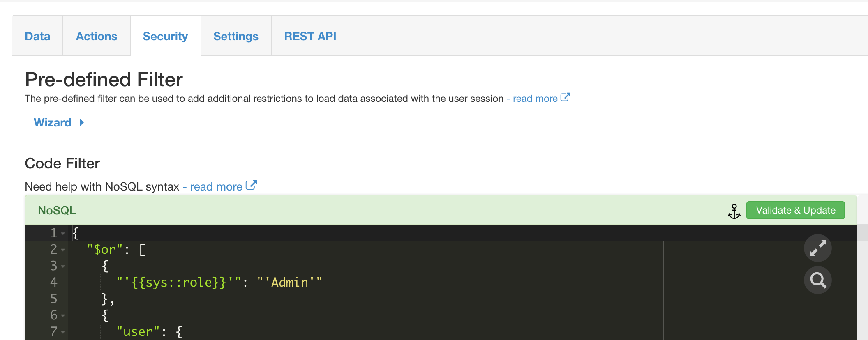Go to the REST API tab
This screenshot has width=868, height=340.
point(310,36)
